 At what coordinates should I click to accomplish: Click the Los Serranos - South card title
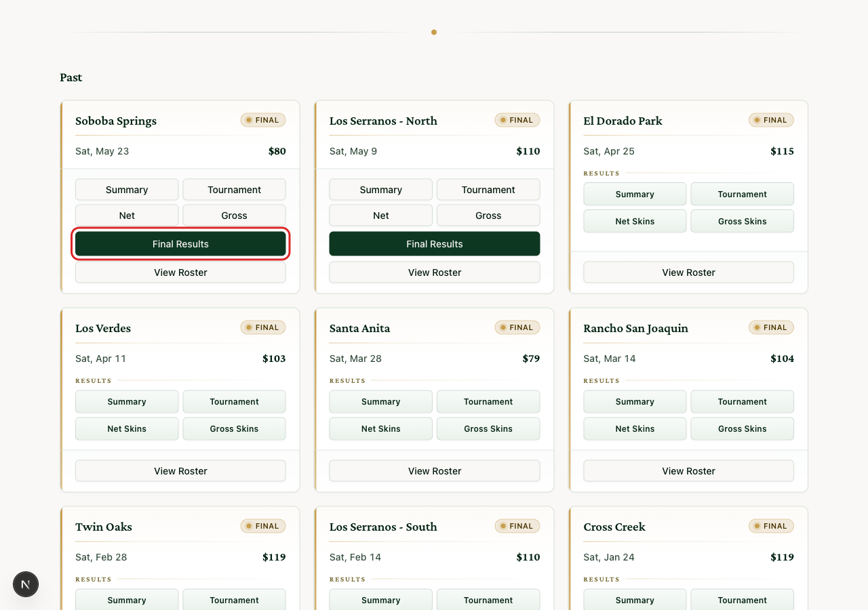coord(383,527)
